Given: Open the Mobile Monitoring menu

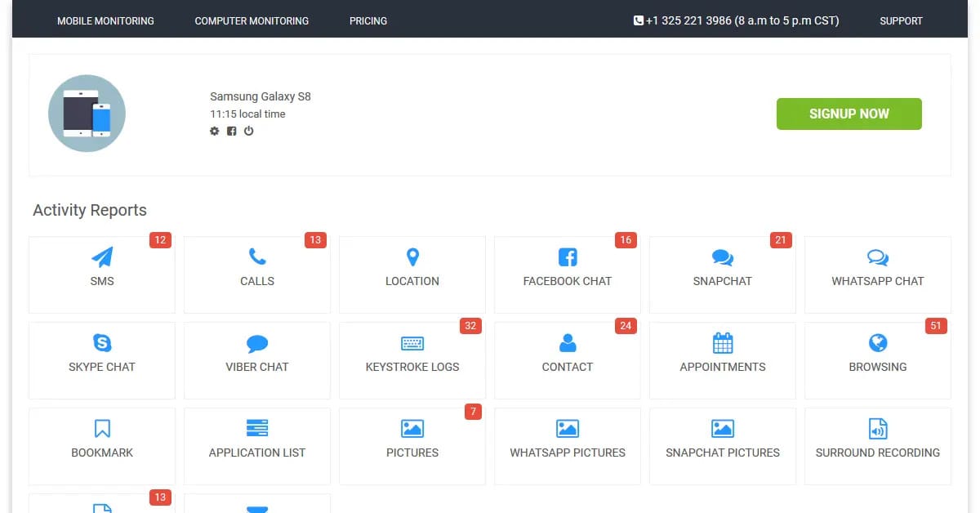Looking at the screenshot, I should pyautogui.click(x=105, y=20).
